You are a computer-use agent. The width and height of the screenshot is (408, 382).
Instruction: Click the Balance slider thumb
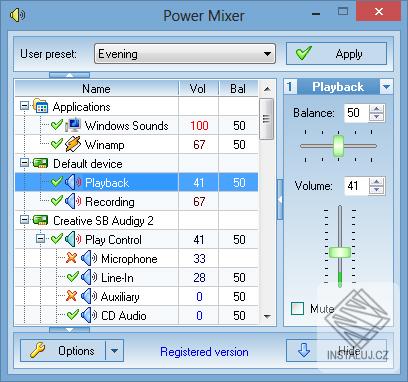(x=338, y=146)
